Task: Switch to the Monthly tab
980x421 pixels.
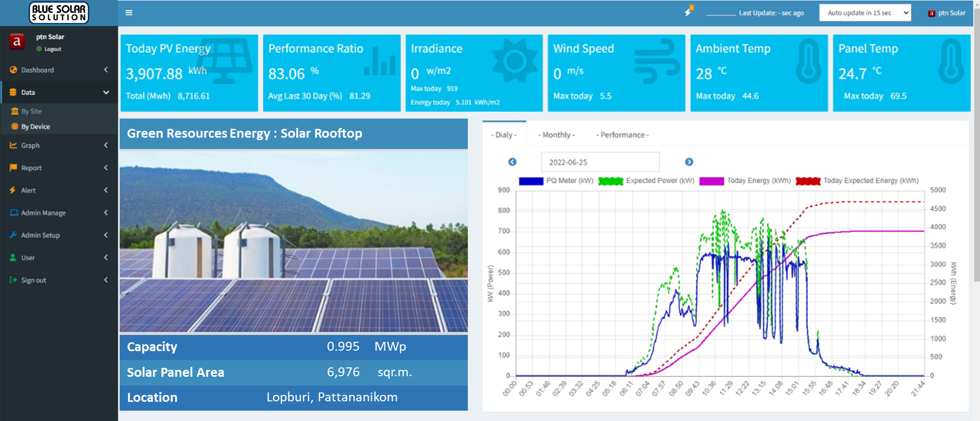Action: click(556, 135)
